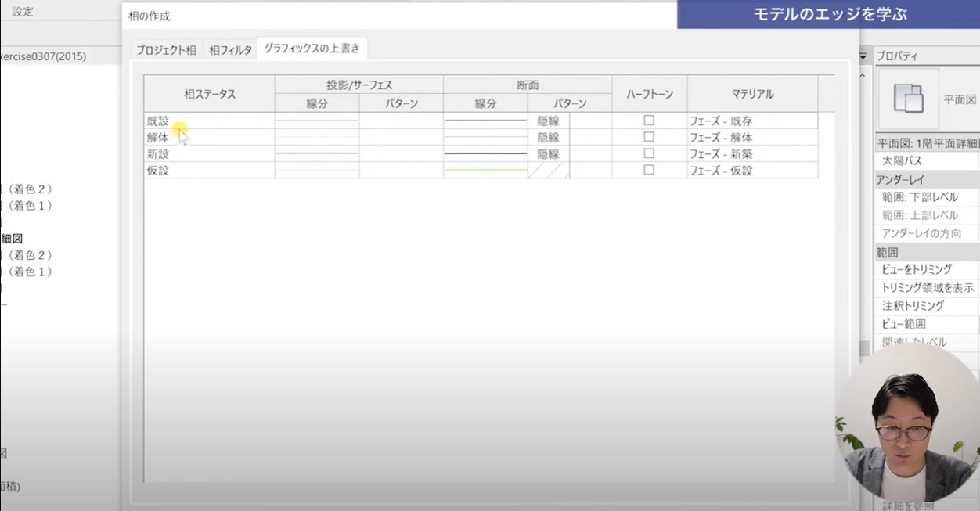The width and height of the screenshot is (980, 511).
Task: Select the フェーズ - 解体 material cell
Action: pyautogui.click(x=751, y=138)
